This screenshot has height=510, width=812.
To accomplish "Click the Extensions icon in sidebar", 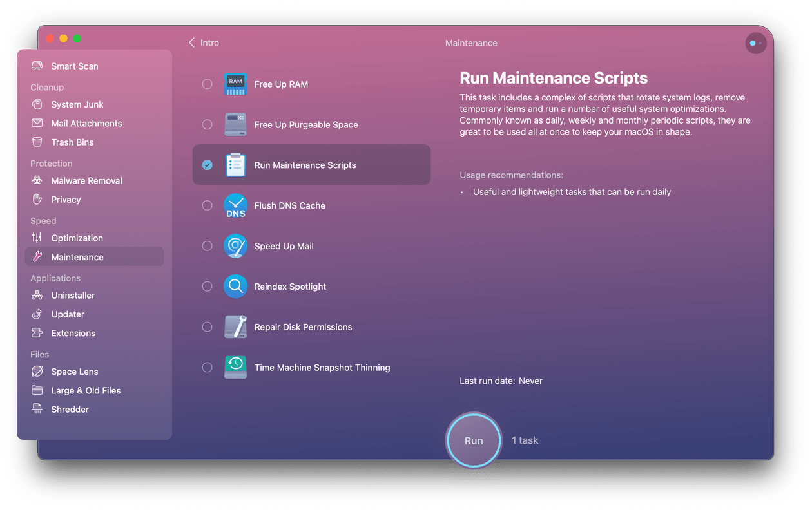I will pyautogui.click(x=37, y=333).
